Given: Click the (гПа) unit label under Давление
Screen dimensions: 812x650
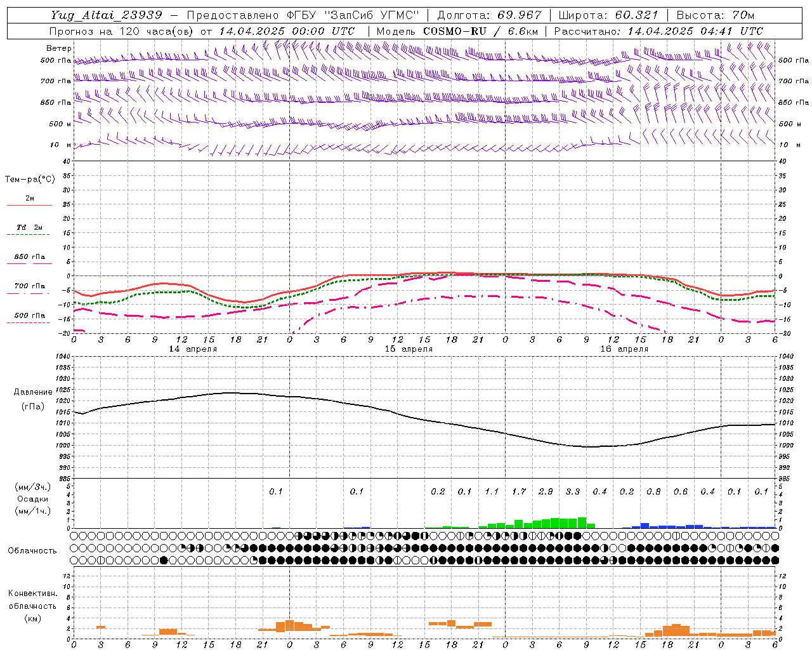Looking at the screenshot, I should (x=33, y=407).
